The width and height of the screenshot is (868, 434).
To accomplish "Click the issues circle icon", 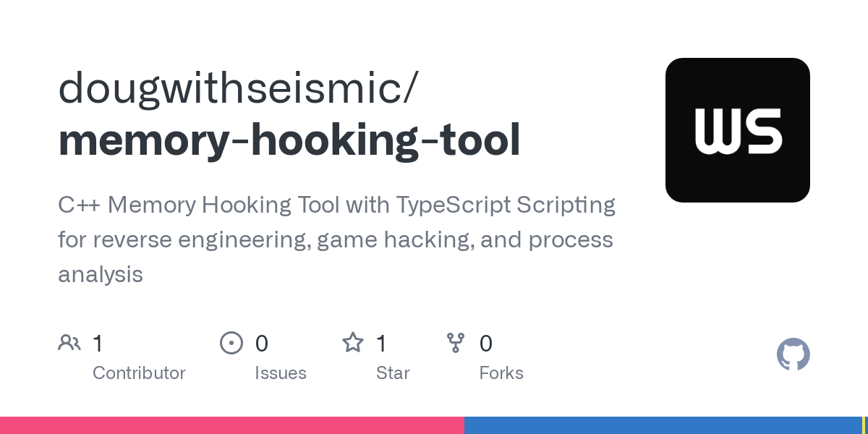I will 231,343.
